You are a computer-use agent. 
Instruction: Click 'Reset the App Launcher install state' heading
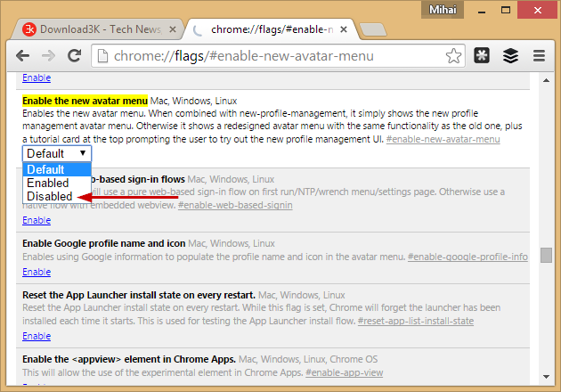pyautogui.click(x=139, y=295)
